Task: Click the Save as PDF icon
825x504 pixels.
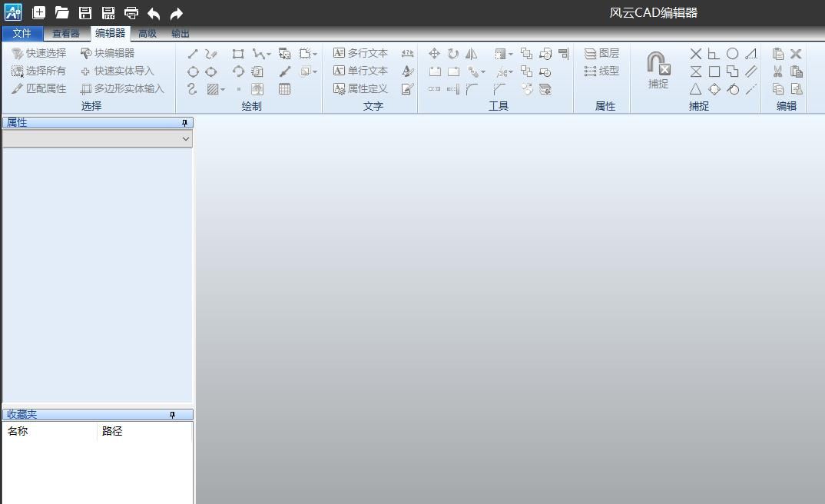Action: pos(108,12)
